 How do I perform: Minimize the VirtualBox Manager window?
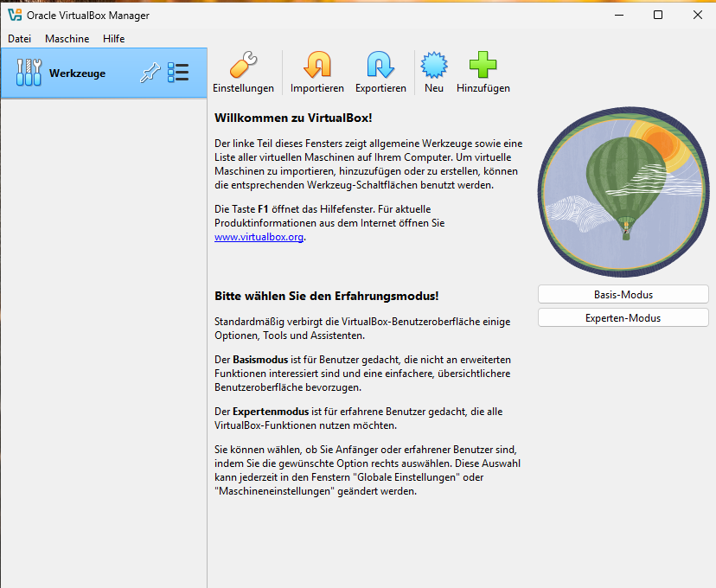click(x=619, y=15)
